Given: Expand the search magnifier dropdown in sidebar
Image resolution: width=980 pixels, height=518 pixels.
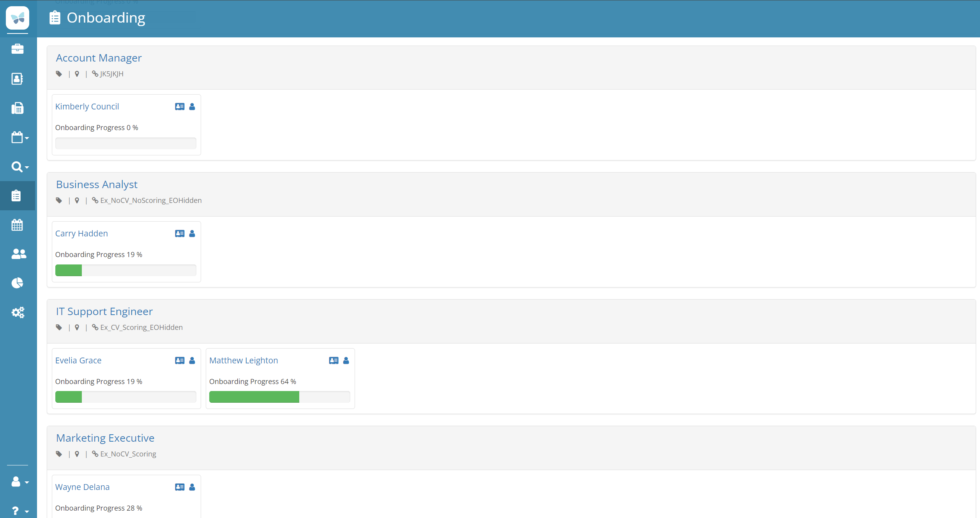Looking at the screenshot, I should (19, 167).
